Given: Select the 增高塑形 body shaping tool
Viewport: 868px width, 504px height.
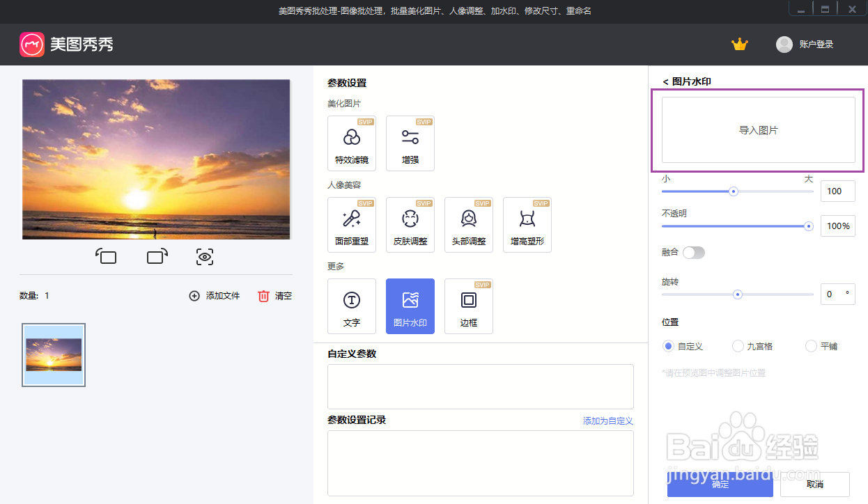Looking at the screenshot, I should 527,225.
